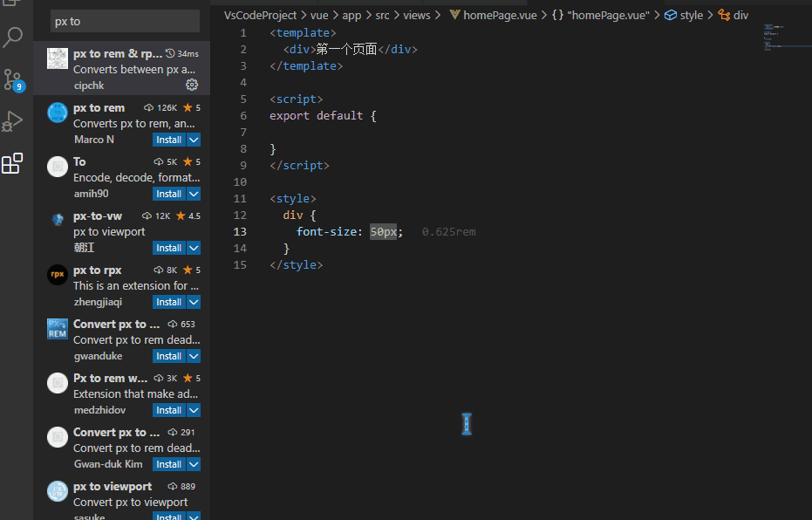Click the Convert px to rem extension thumbnail
The width and height of the screenshot is (812, 520).
pos(58,329)
